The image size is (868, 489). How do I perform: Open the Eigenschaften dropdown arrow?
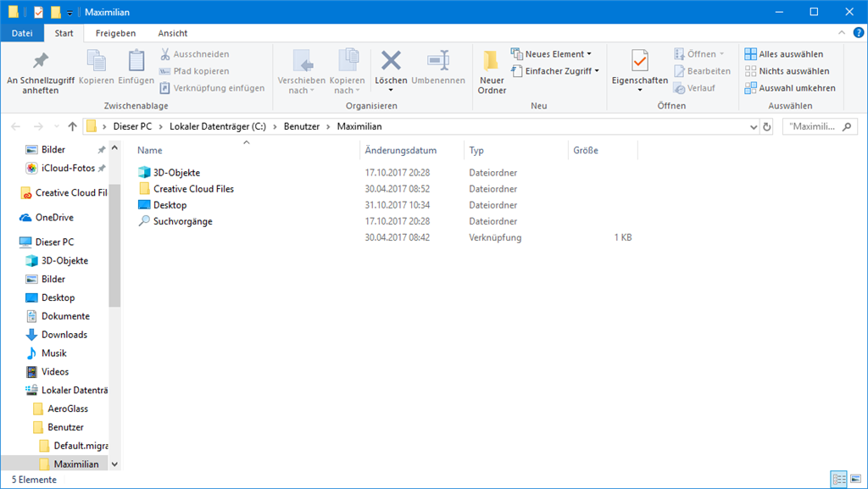[x=640, y=90]
